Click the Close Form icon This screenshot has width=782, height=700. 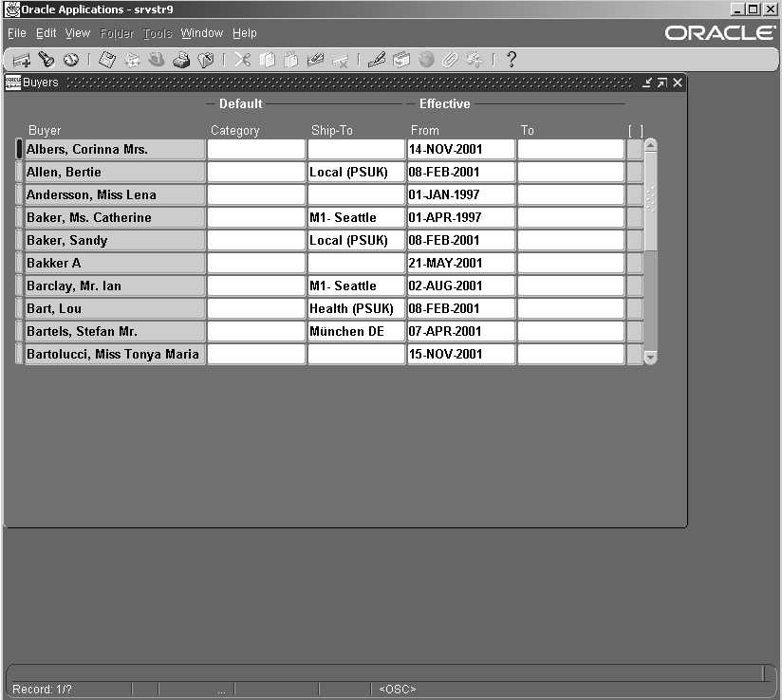(206, 60)
